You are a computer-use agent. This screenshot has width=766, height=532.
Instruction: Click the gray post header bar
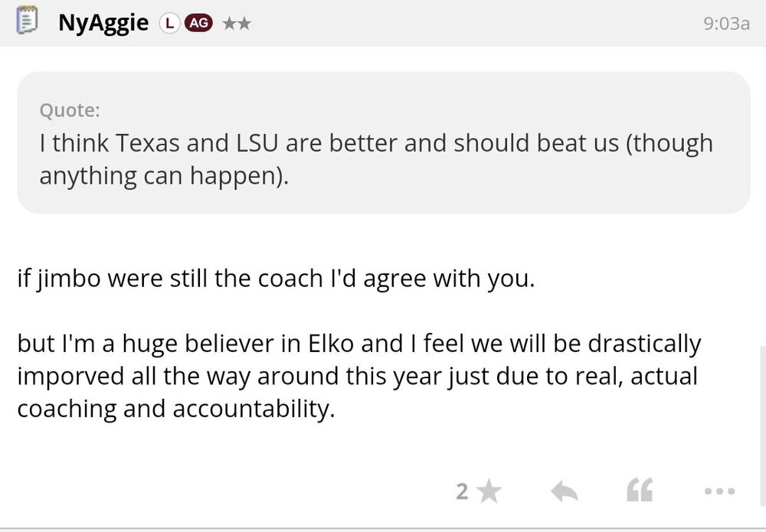point(460,23)
